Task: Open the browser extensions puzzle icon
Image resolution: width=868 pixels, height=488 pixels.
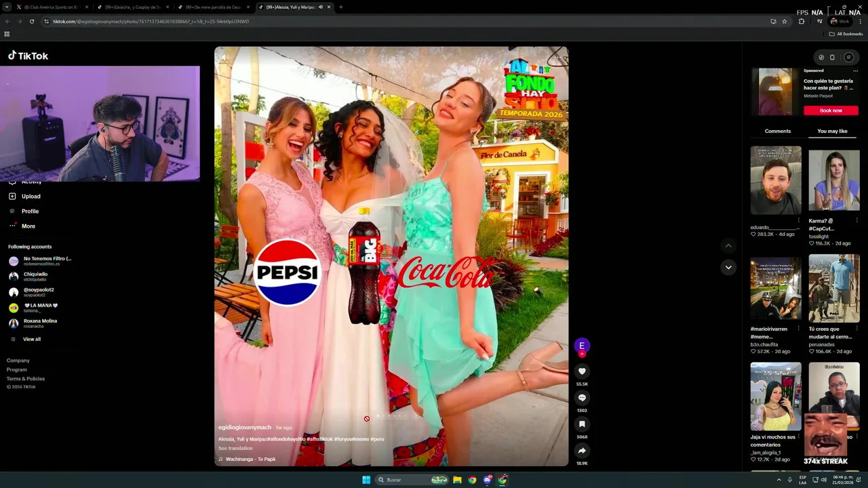Action: click(802, 21)
